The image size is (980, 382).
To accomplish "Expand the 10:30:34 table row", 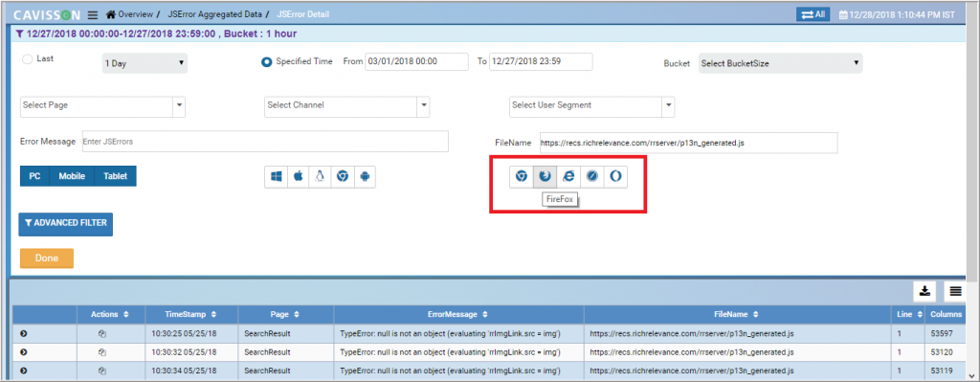I will (24, 371).
